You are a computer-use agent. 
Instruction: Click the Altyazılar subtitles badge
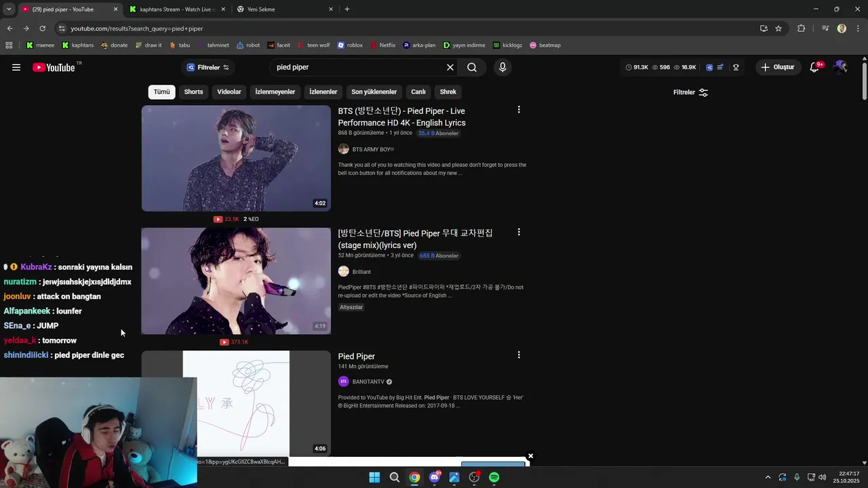click(x=351, y=307)
